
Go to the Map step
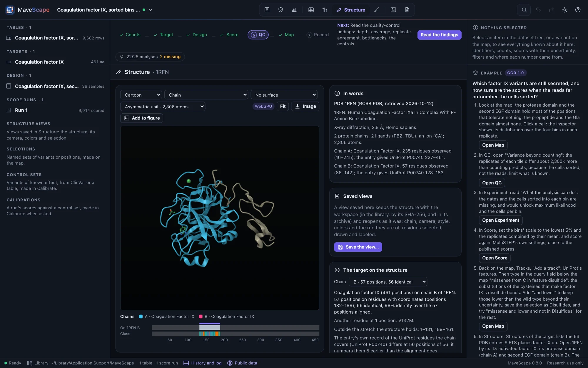pyautogui.click(x=286, y=35)
